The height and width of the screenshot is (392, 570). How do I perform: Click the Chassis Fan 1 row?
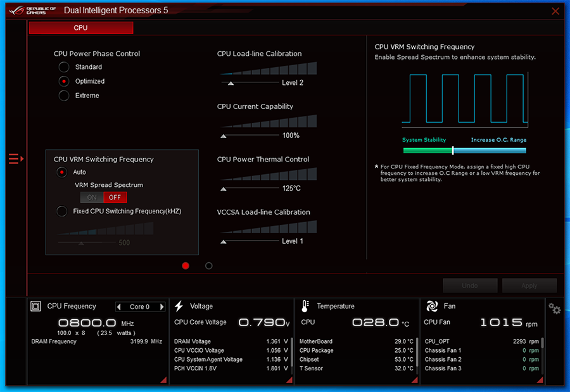tap(482, 351)
